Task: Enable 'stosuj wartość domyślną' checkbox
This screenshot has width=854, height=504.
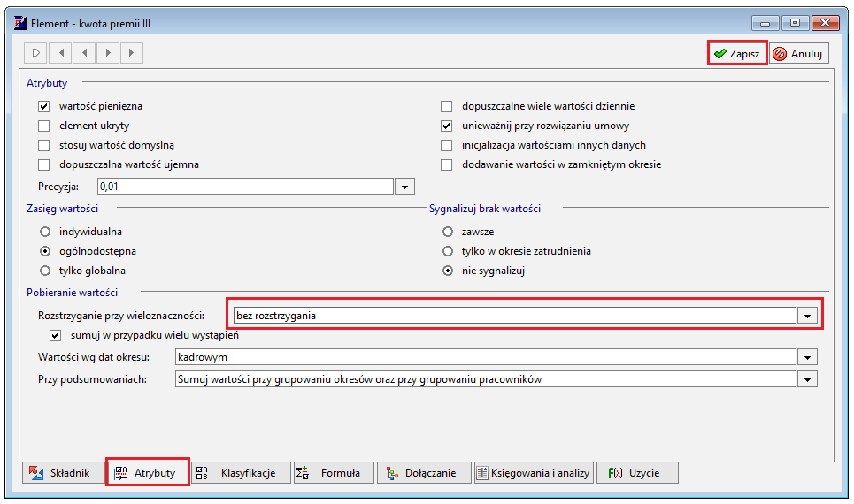Action: [x=44, y=145]
